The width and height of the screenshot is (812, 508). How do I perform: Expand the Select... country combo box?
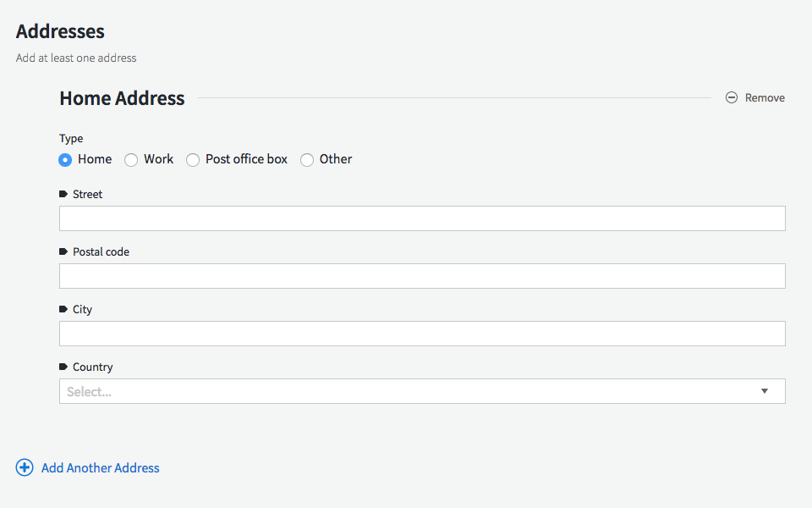pos(422,390)
